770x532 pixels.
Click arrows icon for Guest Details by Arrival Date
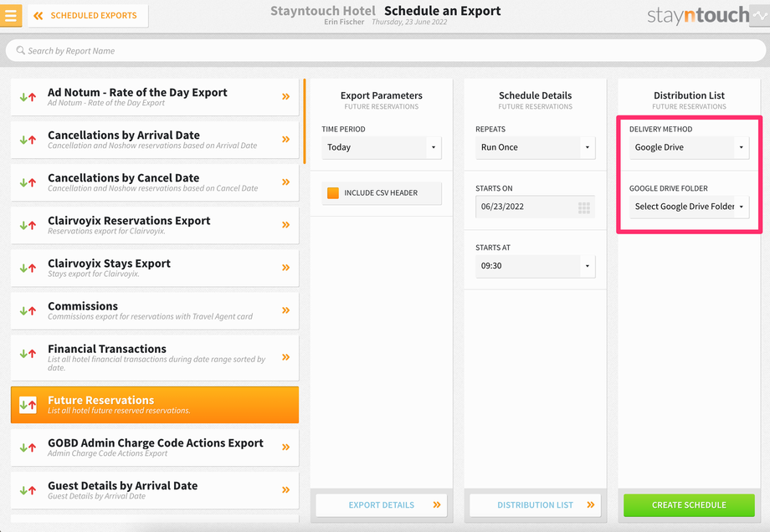pyautogui.click(x=28, y=490)
